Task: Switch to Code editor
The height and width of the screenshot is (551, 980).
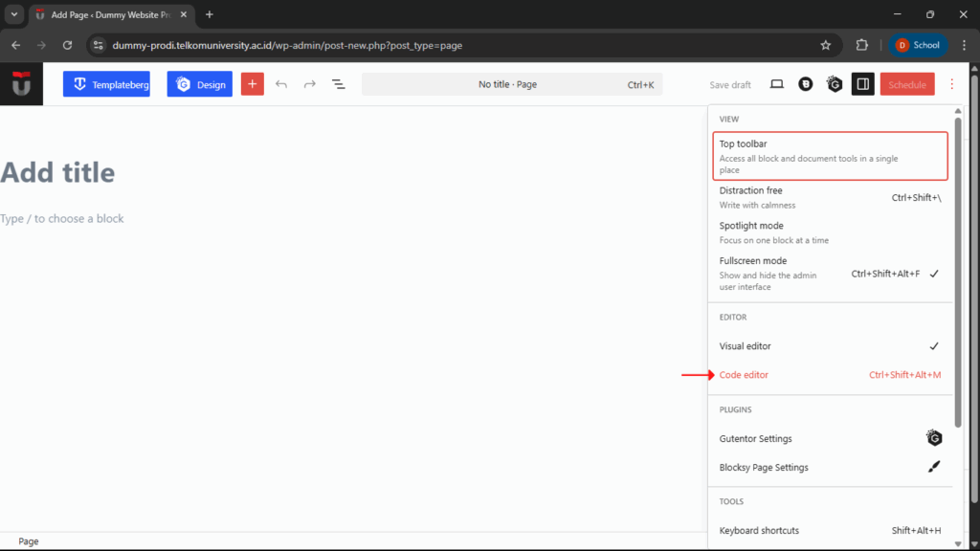Action: [829, 375]
